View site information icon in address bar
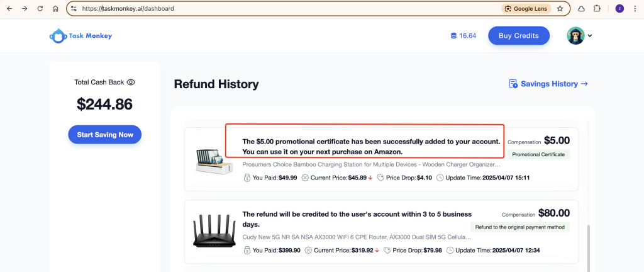 [74, 9]
